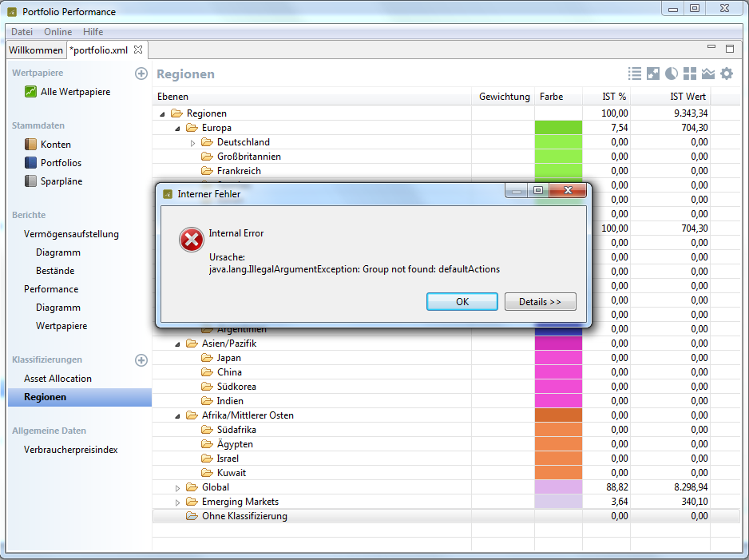Close the portfolio.xml tab with its X
The width and height of the screenshot is (749, 560).
[138, 50]
